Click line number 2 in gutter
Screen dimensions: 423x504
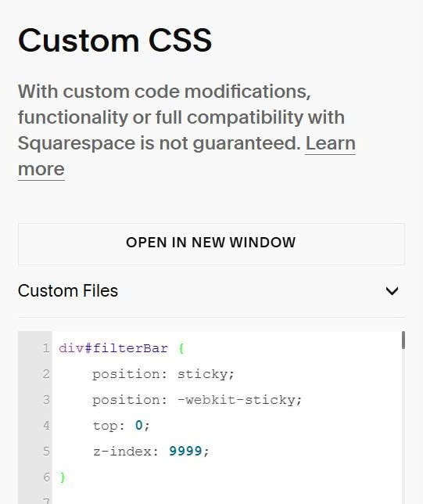(x=47, y=374)
